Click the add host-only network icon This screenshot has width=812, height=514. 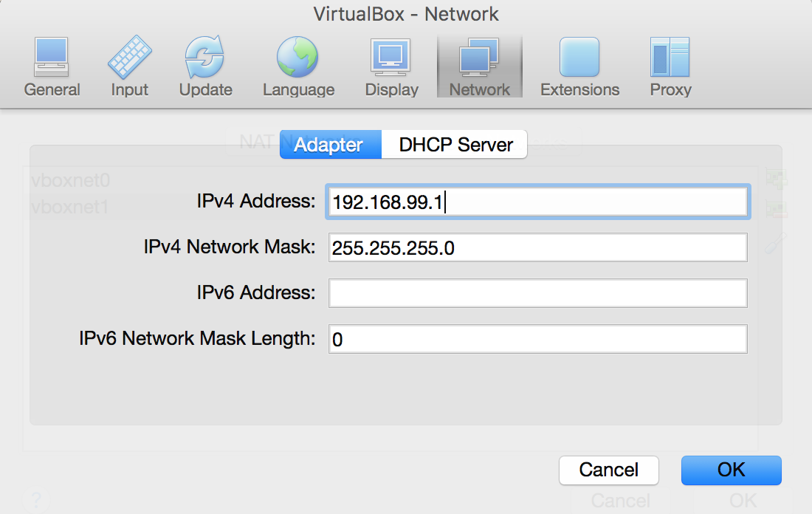point(777,179)
